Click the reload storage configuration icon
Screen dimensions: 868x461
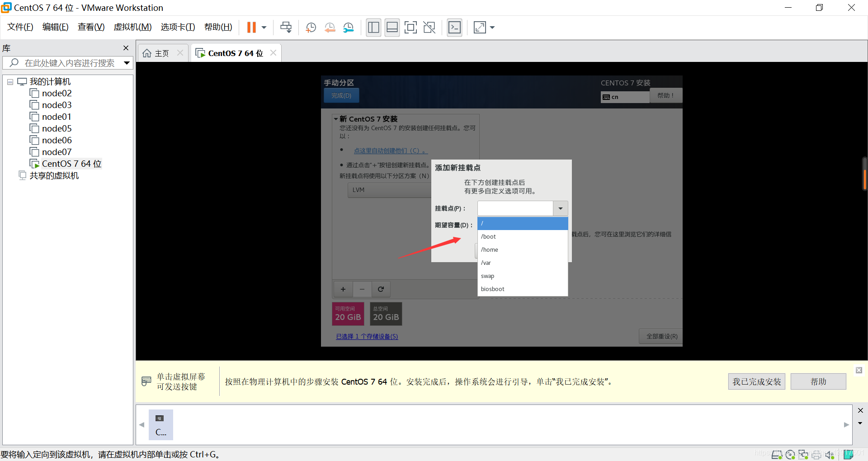coord(381,289)
